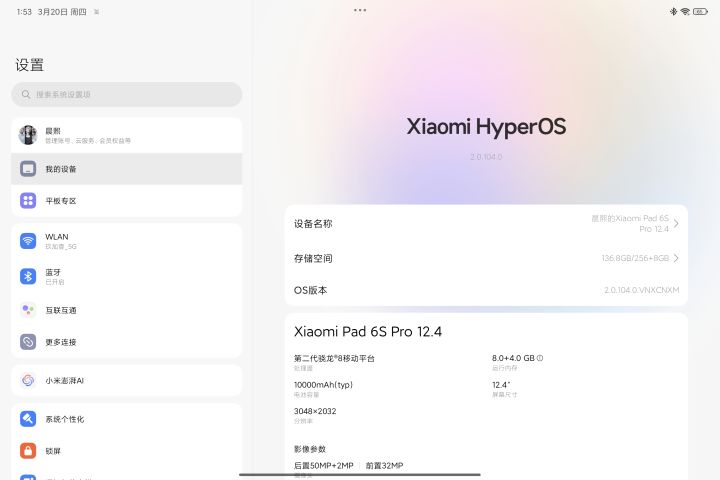Tap the WLAN wifi icon in sidebar
Screen dimensions: 720x480
28,241
